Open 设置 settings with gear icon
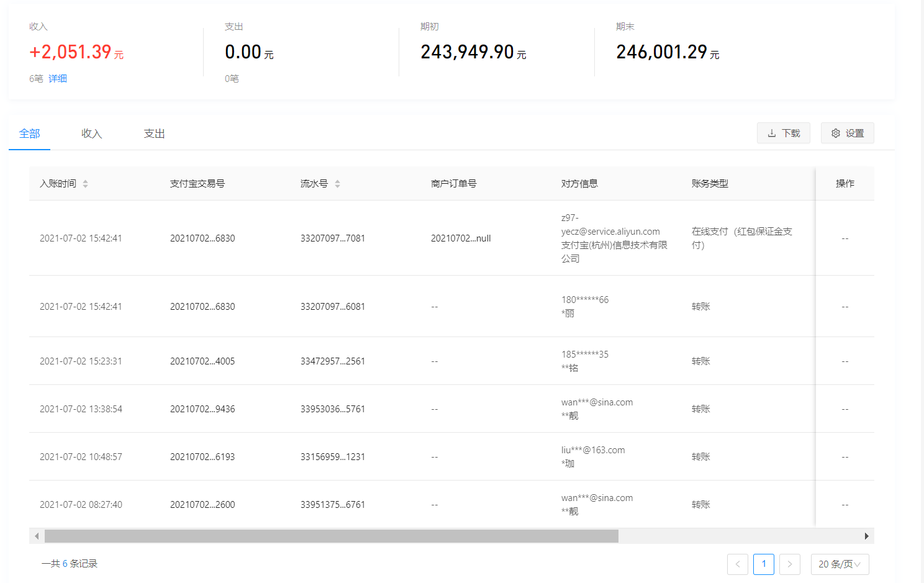Viewport: 924px width, 583px height. coord(847,133)
